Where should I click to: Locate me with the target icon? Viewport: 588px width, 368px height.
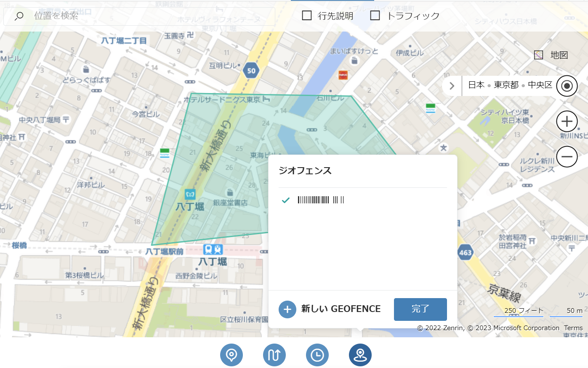[567, 86]
